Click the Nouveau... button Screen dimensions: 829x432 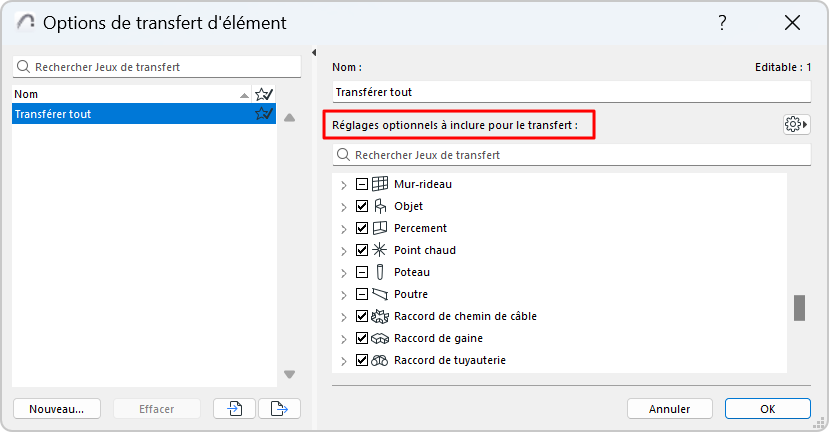point(56,408)
